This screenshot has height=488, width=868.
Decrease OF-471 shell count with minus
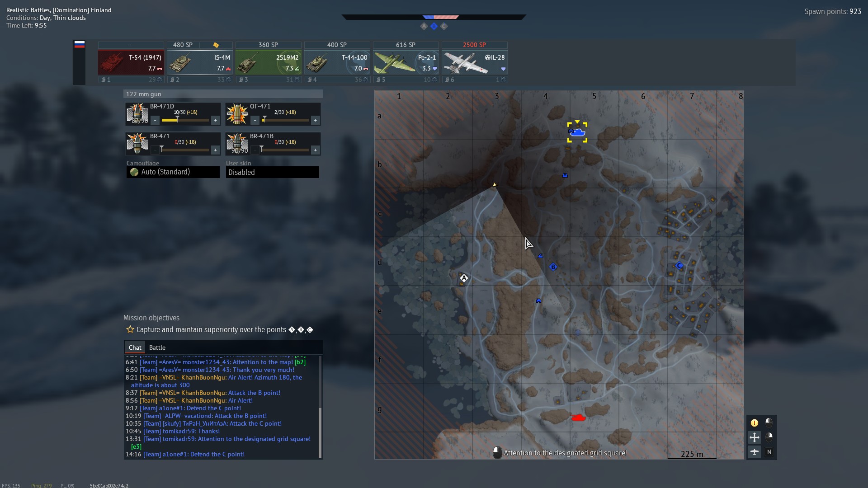tap(255, 120)
